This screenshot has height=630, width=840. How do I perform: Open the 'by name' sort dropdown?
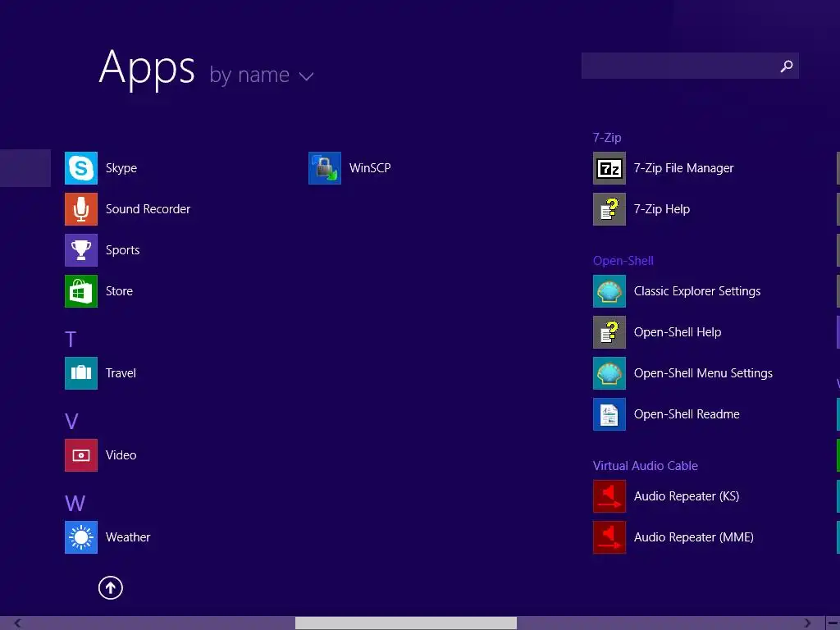point(262,75)
